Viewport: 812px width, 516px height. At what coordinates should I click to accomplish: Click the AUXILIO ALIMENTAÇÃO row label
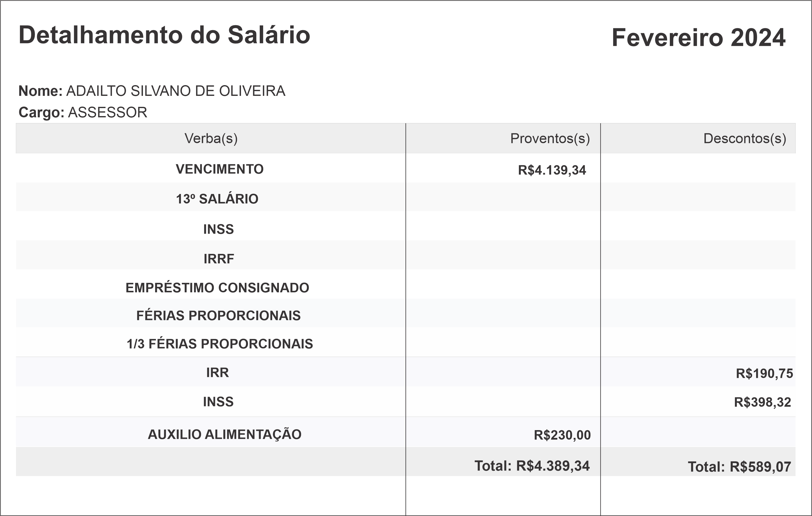tap(225, 435)
